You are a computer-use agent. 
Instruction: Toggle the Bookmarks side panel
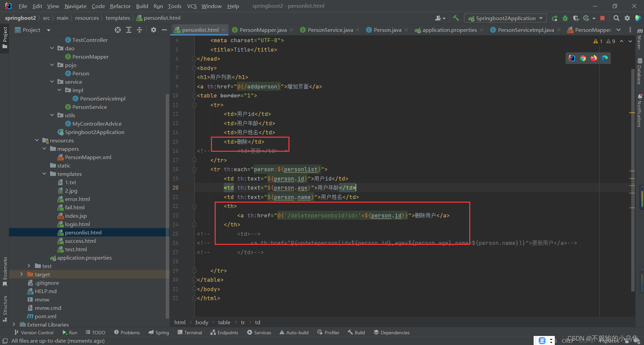(x=5, y=271)
